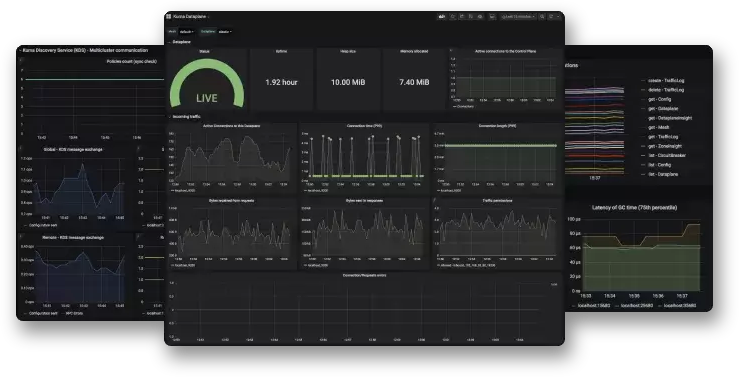Click the Share dashboard icon
The height and width of the screenshot is (377, 739).
tap(462, 16)
